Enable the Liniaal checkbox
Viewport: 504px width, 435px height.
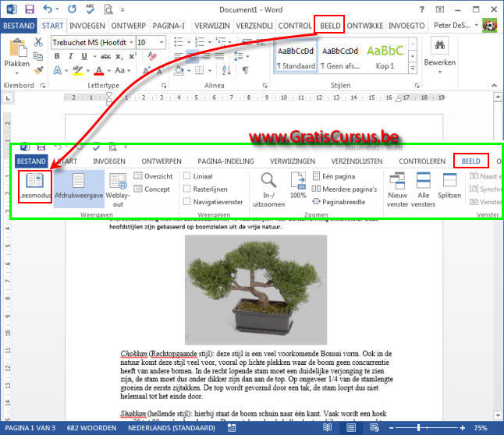tap(186, 176)
